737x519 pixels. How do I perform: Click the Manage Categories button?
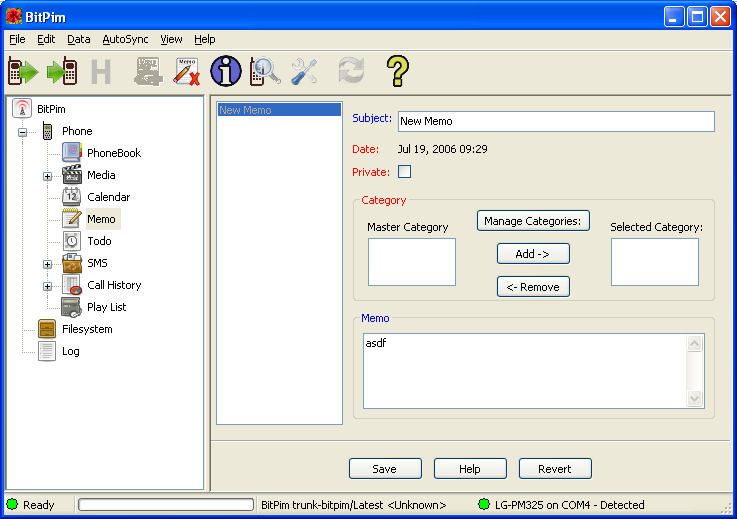pyautogui.click(x=533, y=221)
